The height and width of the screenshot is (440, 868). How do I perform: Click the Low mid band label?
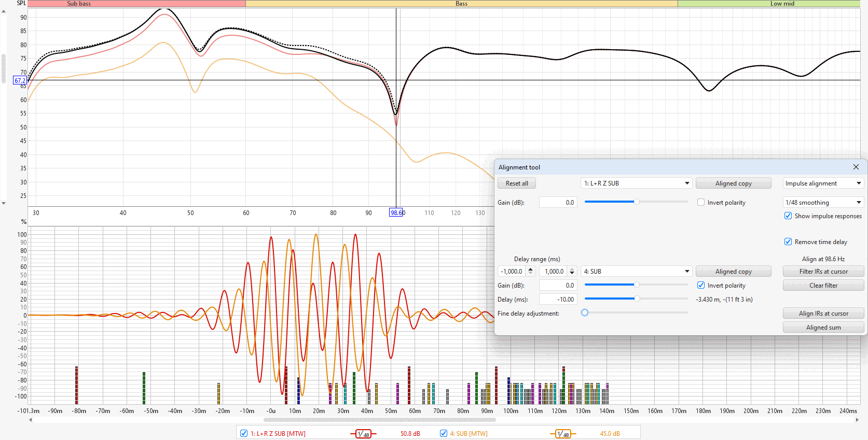782,4
